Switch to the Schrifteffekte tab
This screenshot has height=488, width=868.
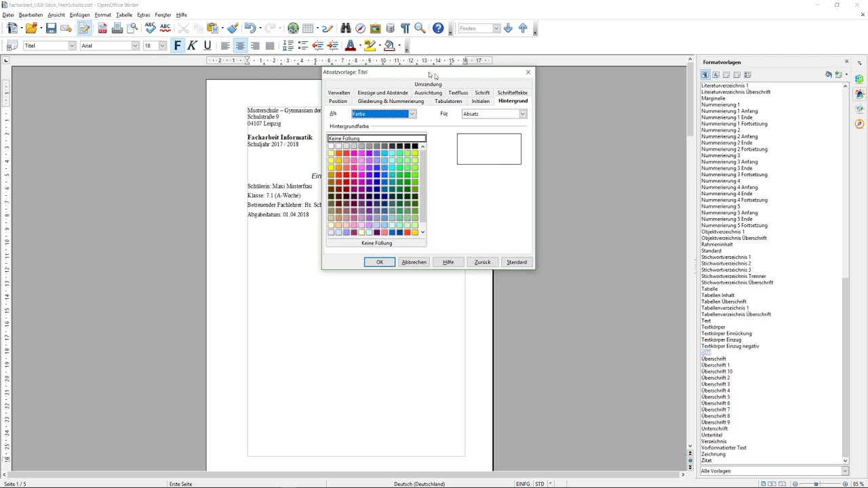512,93
